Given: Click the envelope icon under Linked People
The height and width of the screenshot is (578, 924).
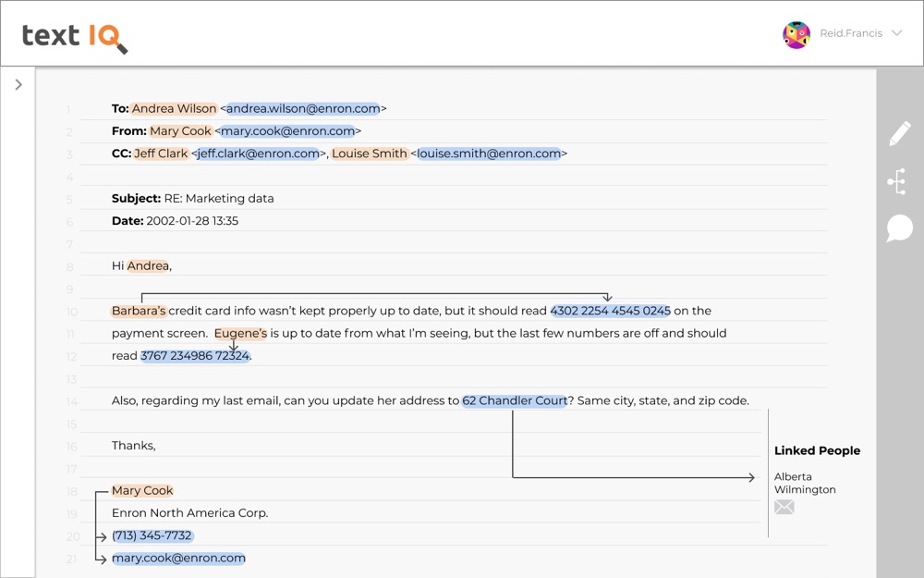Looking at the screenshot, I should (784, 507).
